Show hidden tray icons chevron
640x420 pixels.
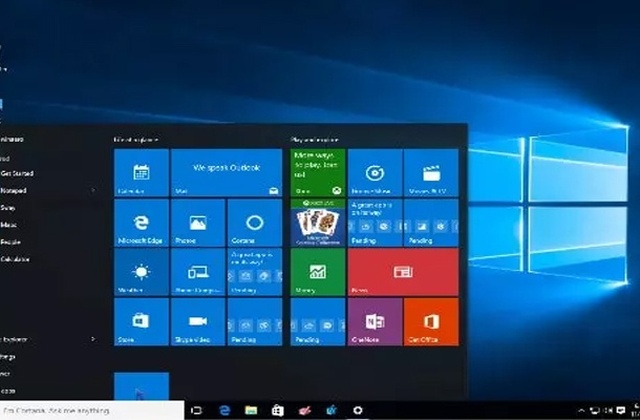581,410
